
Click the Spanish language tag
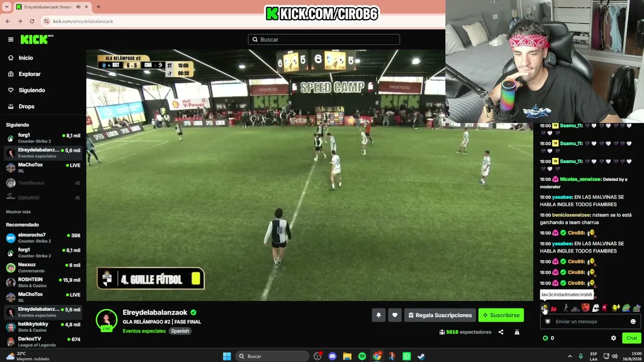click(x=180, y=331)
